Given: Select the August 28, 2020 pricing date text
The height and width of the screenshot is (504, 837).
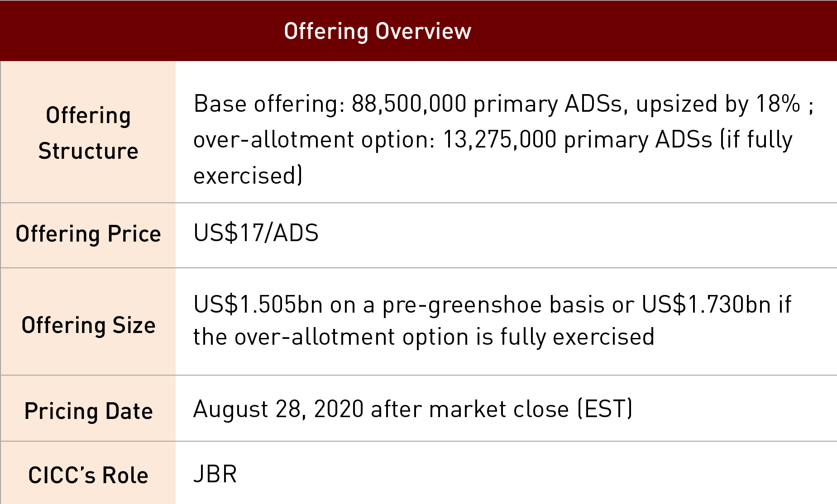Looking at the screenshot, I should click(x=278, y=409).
